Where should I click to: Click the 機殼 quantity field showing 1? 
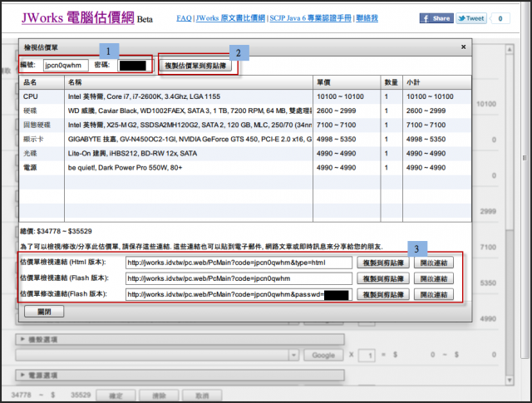(x=367, y=356)
